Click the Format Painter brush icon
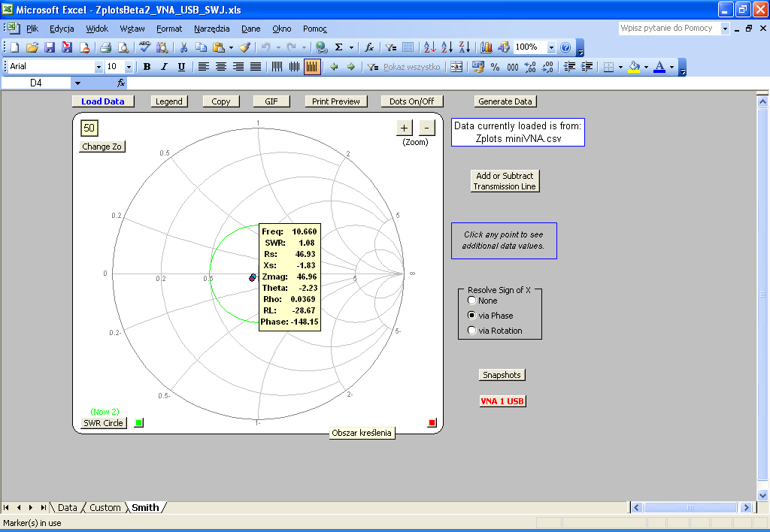The height and width of the screenshot is (532, 770). pyautogui.click(x=245, y=47)
